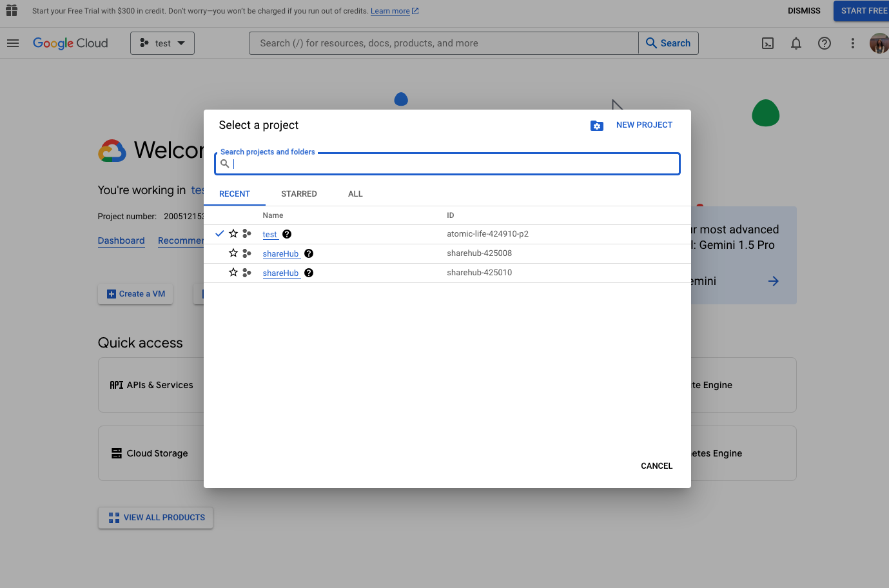Click the Cloud Storage icon
Screen dimensions: 889x588
pyautogui.click(x=117, y=453)
